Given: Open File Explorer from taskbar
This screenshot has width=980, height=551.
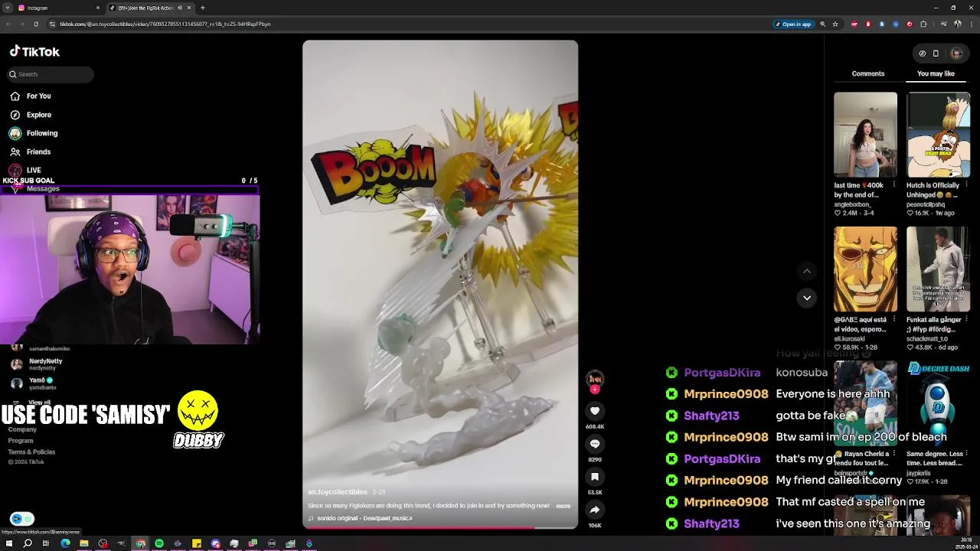Looking at the screenshot, I should 84,543.
